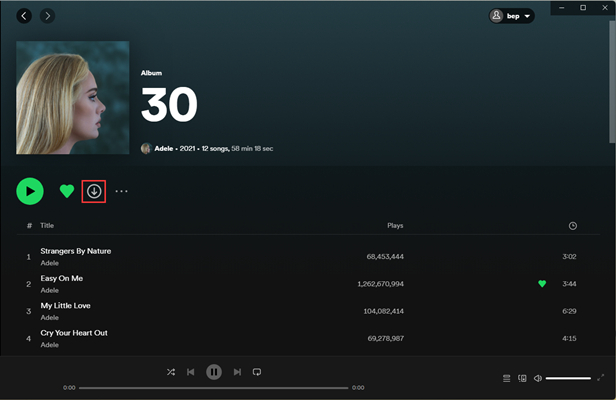This screenshot has width=616, height=400.
Task: Go forward with the right arrow button
Action: point(48,16)
